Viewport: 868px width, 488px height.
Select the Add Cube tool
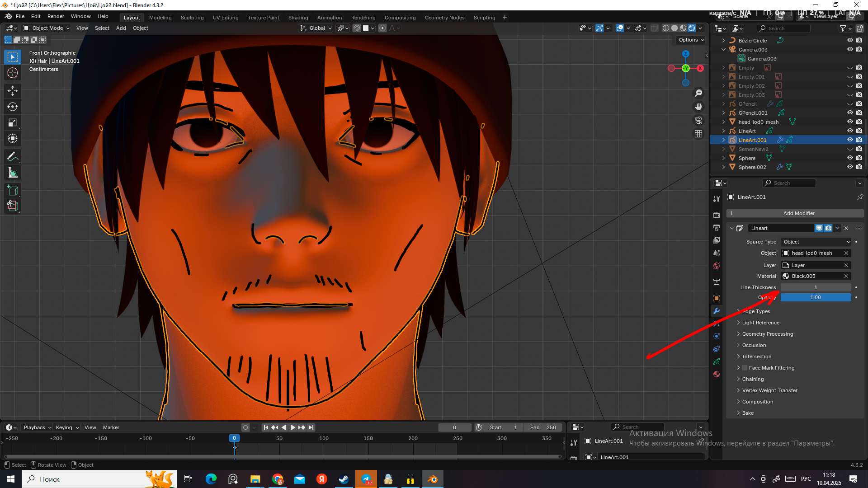tap(13, 191)
